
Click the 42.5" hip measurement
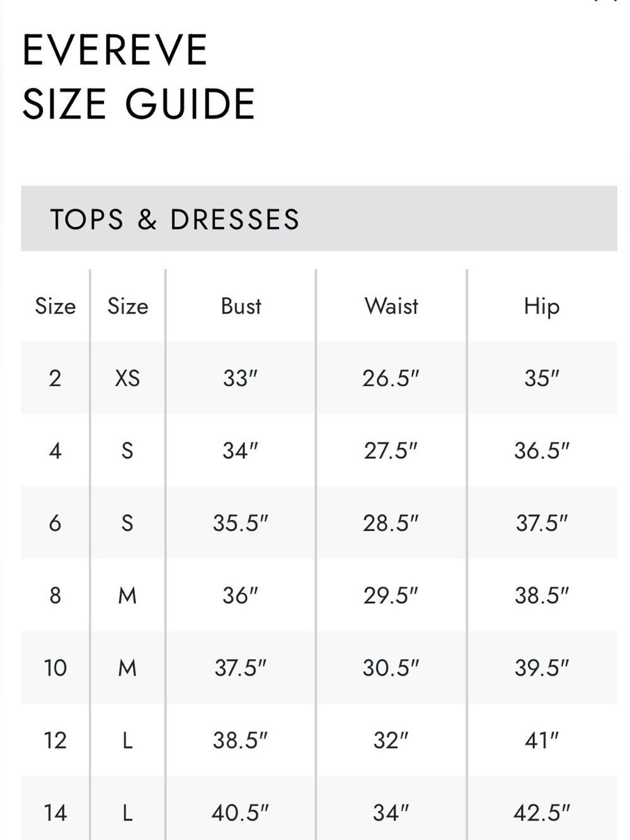pyautogui.click(x=542, y=813)
